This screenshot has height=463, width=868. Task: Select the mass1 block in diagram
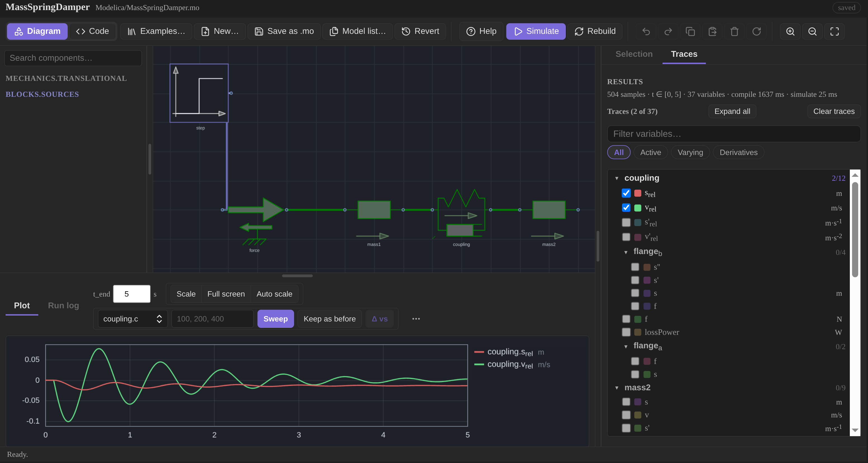(x=374, y=210)
